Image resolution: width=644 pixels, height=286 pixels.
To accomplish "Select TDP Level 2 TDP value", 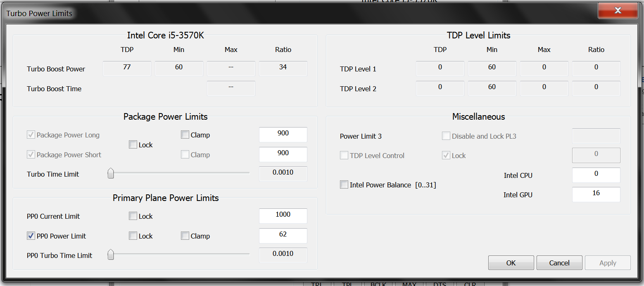I will (x=440, y=88).
